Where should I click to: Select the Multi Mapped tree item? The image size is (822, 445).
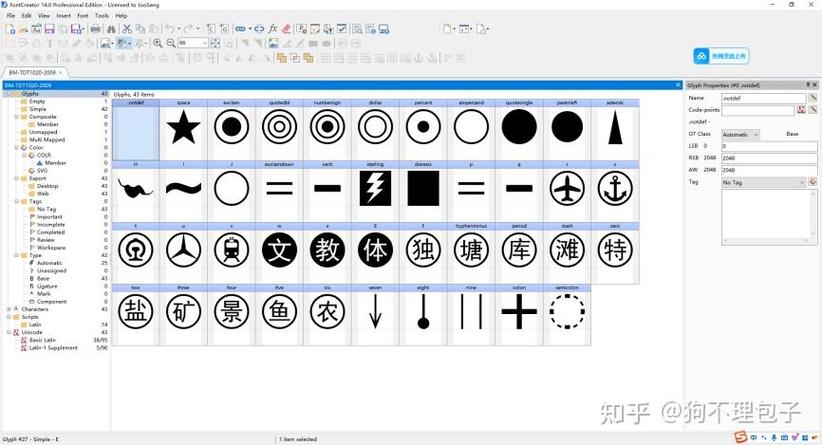pyautogui.click(x=47, y=140)
